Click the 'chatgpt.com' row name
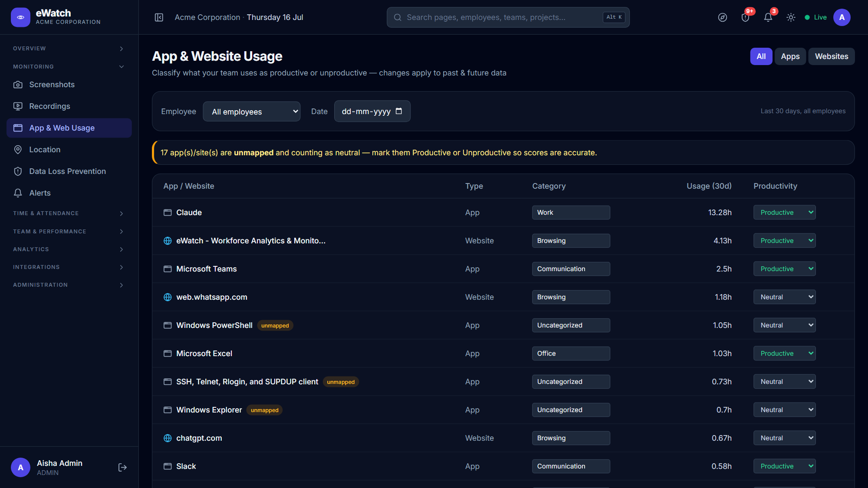The image size is (868, 488). click(199, 438)
